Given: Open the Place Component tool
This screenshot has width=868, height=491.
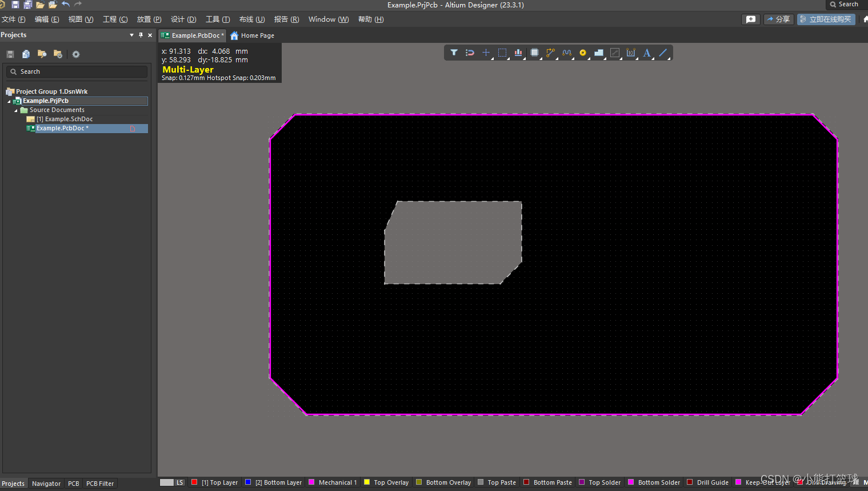Looking at the screenshot, I should tap(534, 53).
